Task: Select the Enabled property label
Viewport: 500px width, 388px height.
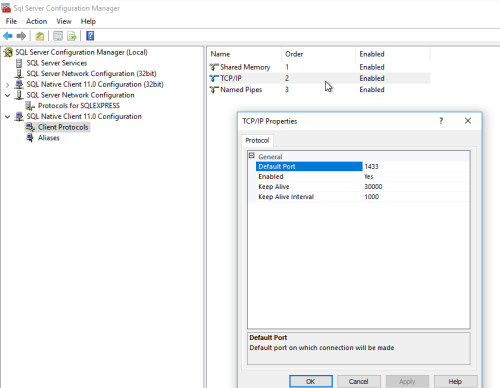Action: click(x=271, y=177)
